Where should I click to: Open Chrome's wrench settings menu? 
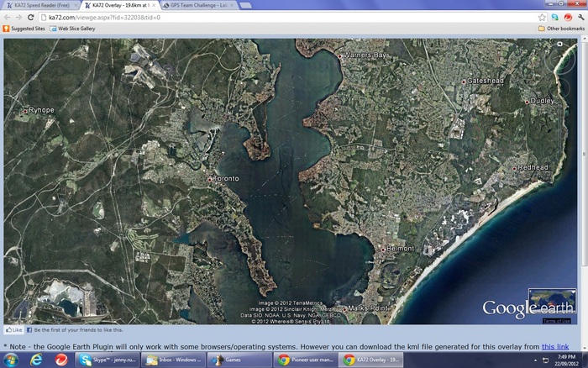(x=580, y=17)
